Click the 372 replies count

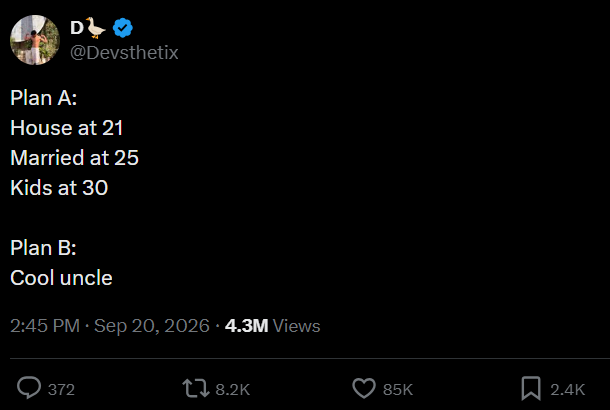tap(61, 389)
